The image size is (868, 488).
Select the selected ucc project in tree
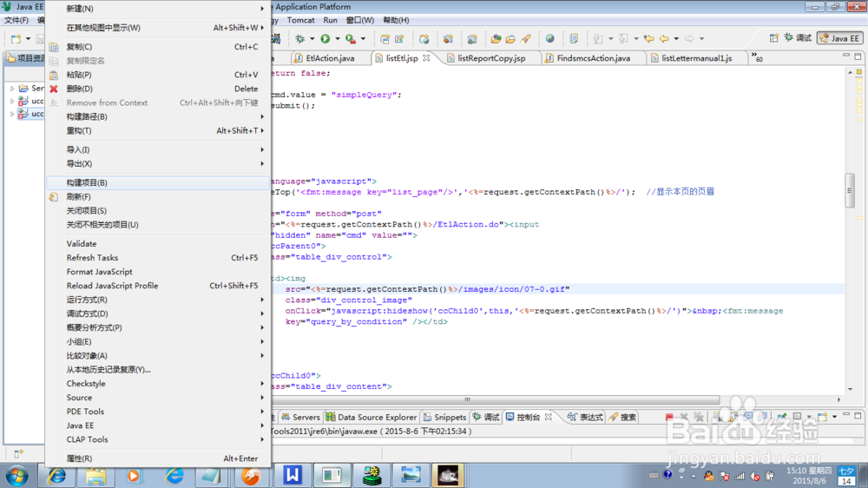(x=30, y=114)
